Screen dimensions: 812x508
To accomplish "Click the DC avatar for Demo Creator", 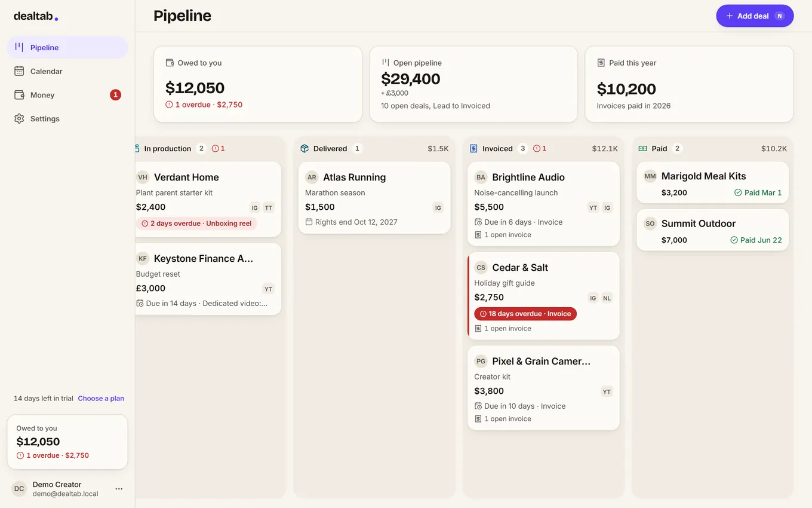I will (19, 489).
